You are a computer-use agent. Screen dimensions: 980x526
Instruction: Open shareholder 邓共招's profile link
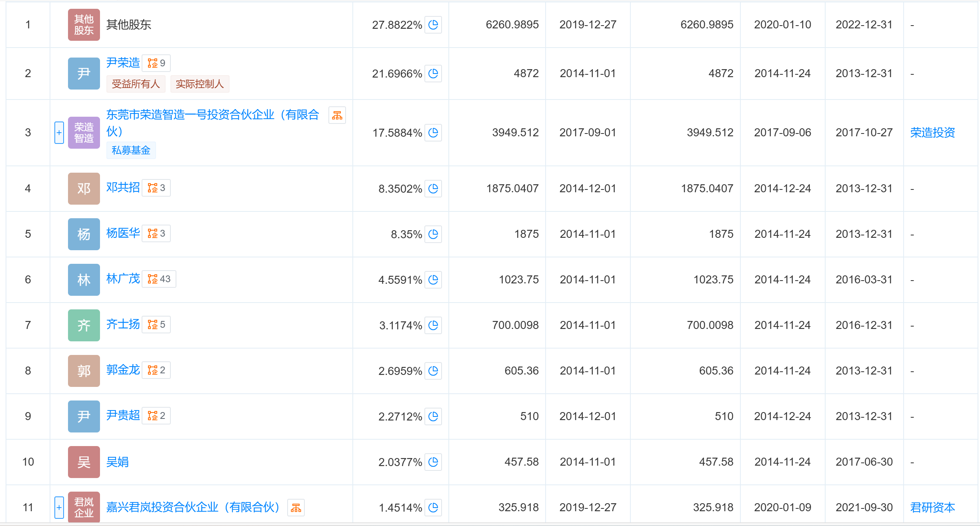point(123,187)
